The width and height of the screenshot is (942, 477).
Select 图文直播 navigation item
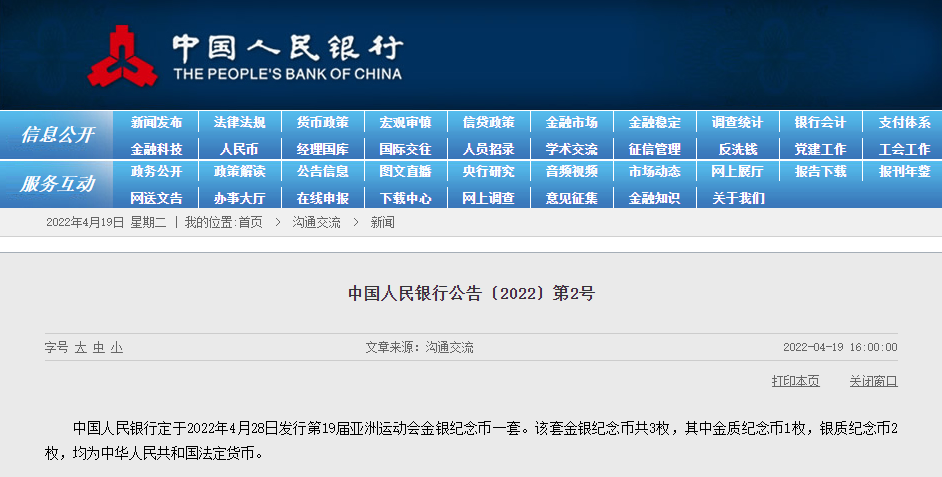[x=406, y=172]
